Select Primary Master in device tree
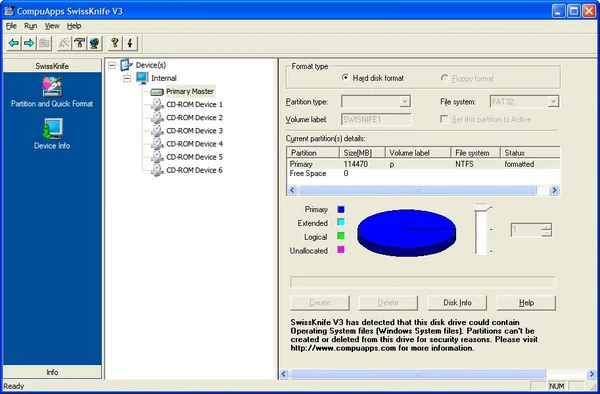 (x=190, y=91)
